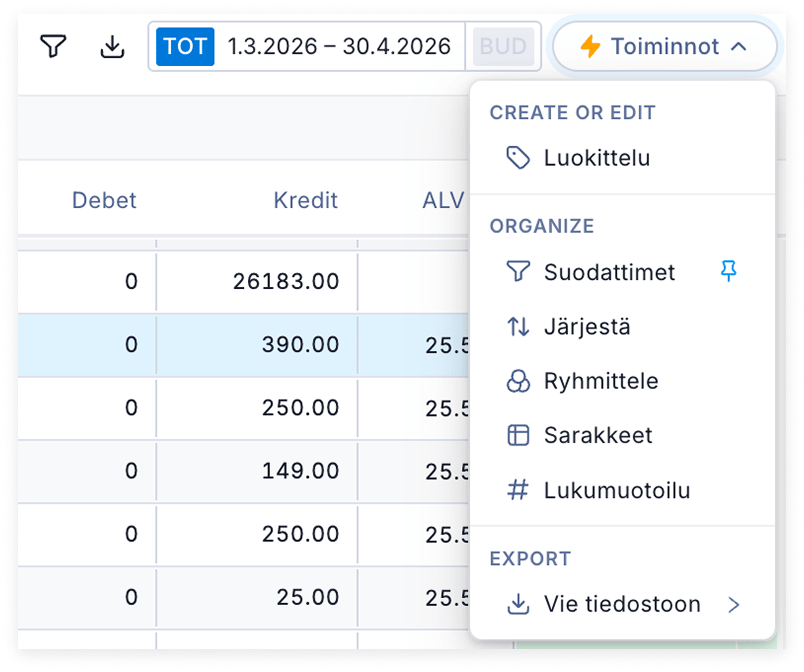Click the download icon in toolbar
This screenshot has height=672, width=804.
tap(112, 47)
